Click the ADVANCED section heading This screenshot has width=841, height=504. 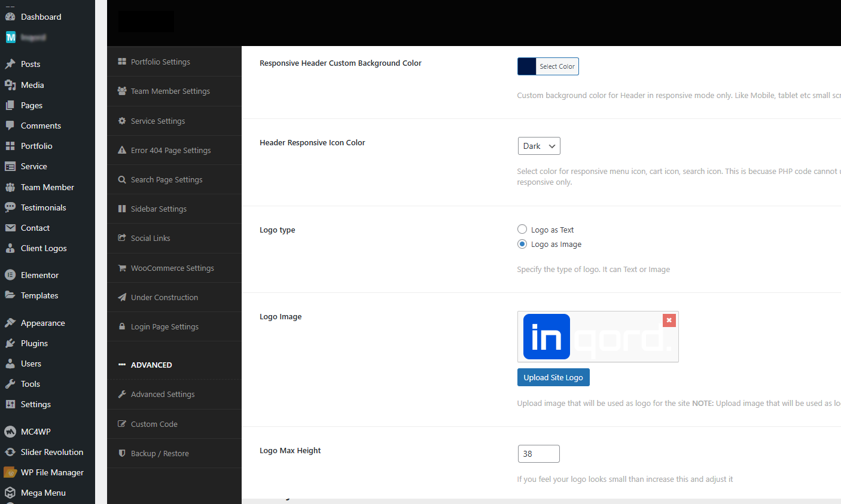point(151,365)
